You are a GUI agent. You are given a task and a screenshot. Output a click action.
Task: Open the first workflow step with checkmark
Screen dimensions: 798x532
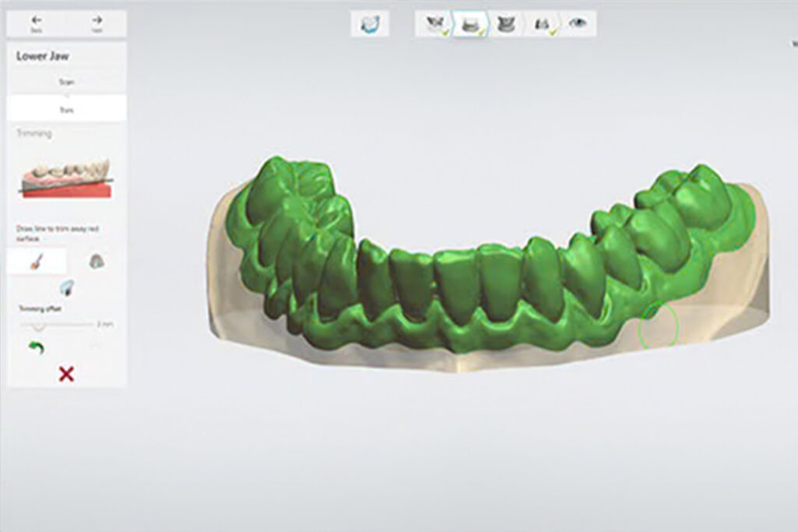click(433, 24)
